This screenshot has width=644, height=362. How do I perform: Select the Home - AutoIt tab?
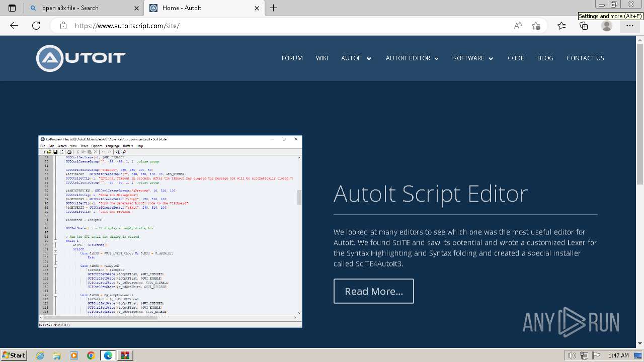pyautogui.click(x=204, y=8)
